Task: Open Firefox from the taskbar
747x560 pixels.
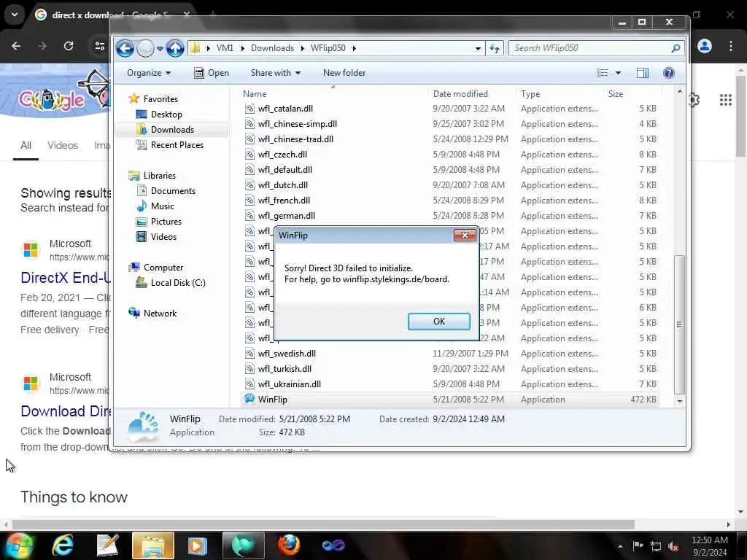Action: click(x=289, y=545)
